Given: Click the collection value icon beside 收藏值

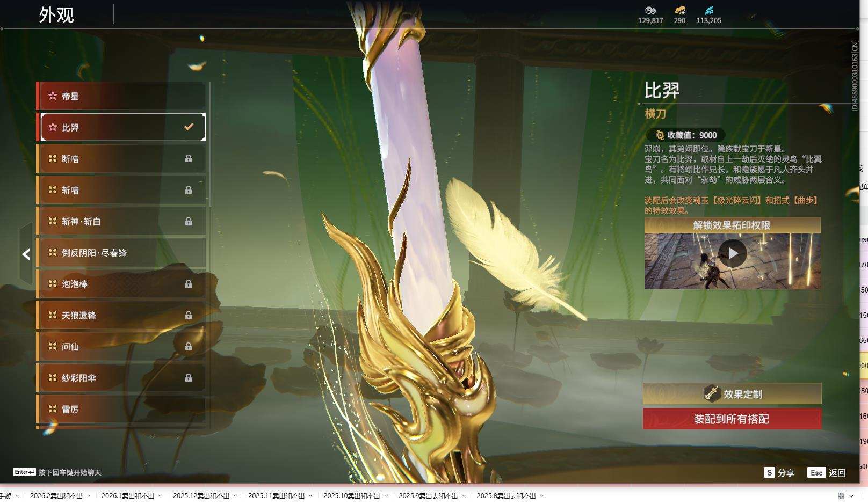Looking at the screenshot, I should [x=660, y=135].
